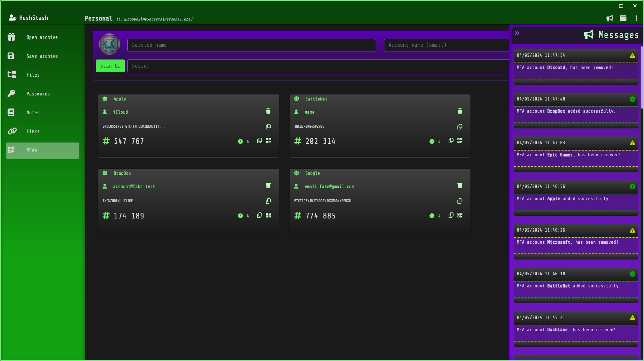Image resolution: width=644 pixels, height=361 pixels.
Task: Copy the BattleNet secret key
Action: coord(460,127)
